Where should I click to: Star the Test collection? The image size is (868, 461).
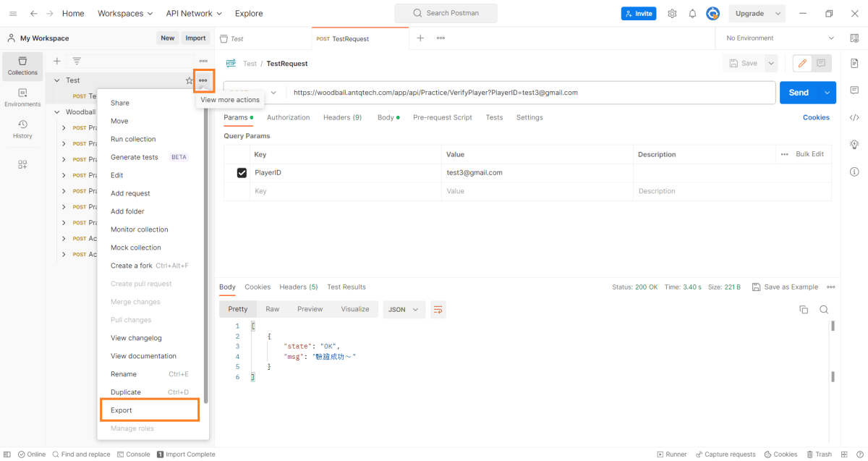pyautogui.click(x=189, y=80)
